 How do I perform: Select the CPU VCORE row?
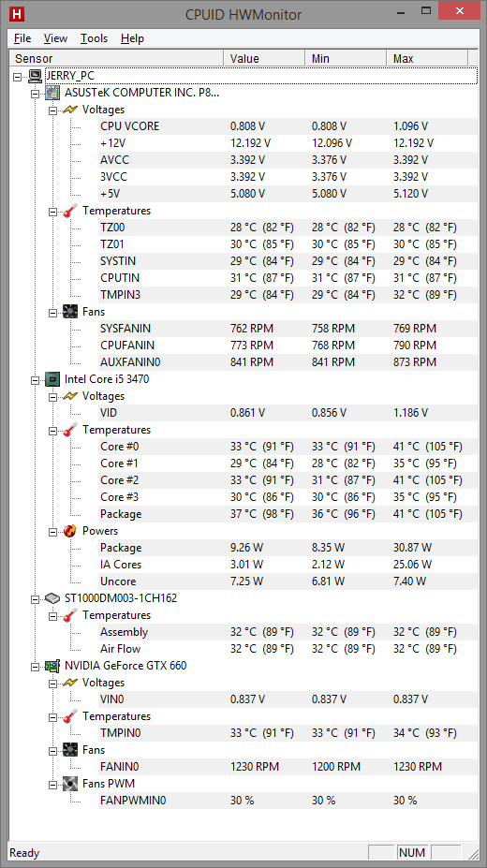click(288, 126)
